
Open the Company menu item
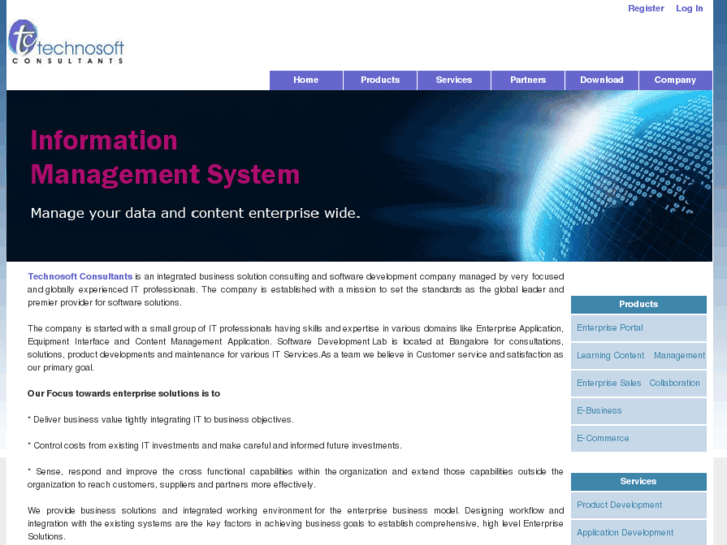[675, 80]
